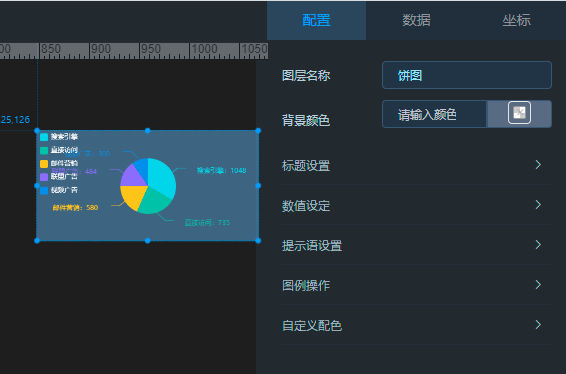The height and width of the screenshot is (374, 566).
Task: Click the 请输入颜色 background color input
Action: tap(435, 114)
